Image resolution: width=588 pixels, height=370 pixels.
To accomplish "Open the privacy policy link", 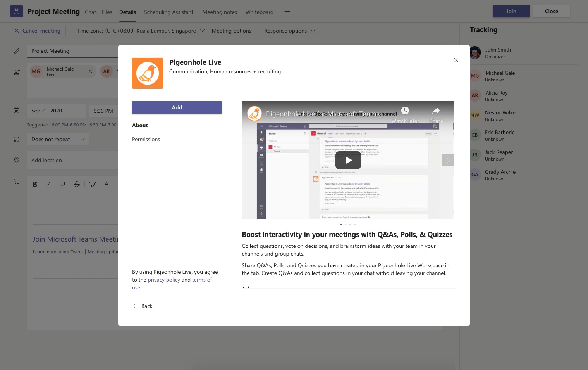I will coord(164,280).
